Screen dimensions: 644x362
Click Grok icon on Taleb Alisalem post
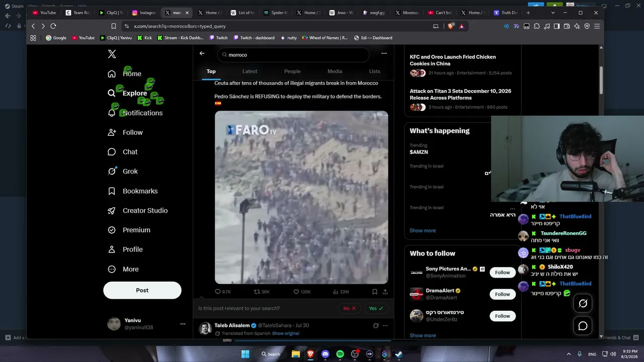tap(376, 326)
